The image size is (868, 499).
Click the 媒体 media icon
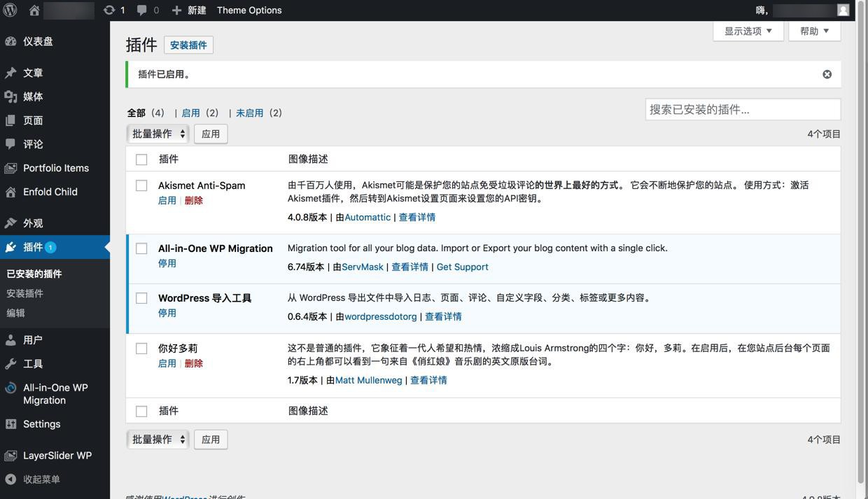10,97
